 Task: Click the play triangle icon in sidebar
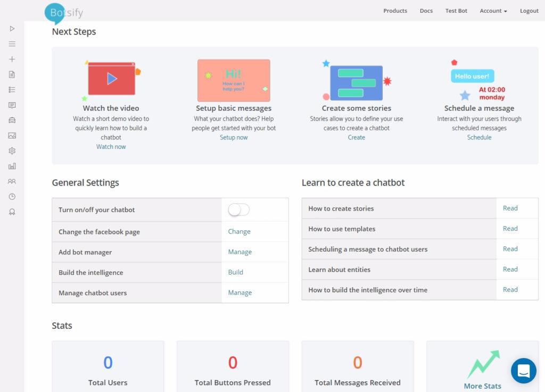click(12, 29)
